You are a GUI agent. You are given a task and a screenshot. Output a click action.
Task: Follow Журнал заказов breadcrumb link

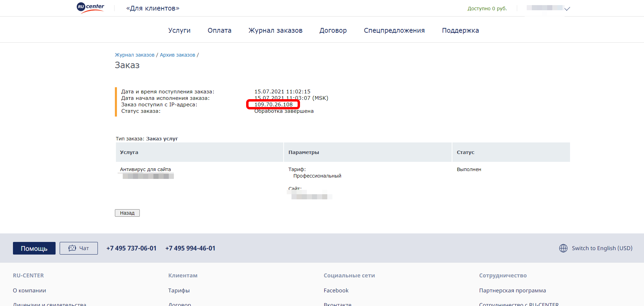(x=135, y=55)
